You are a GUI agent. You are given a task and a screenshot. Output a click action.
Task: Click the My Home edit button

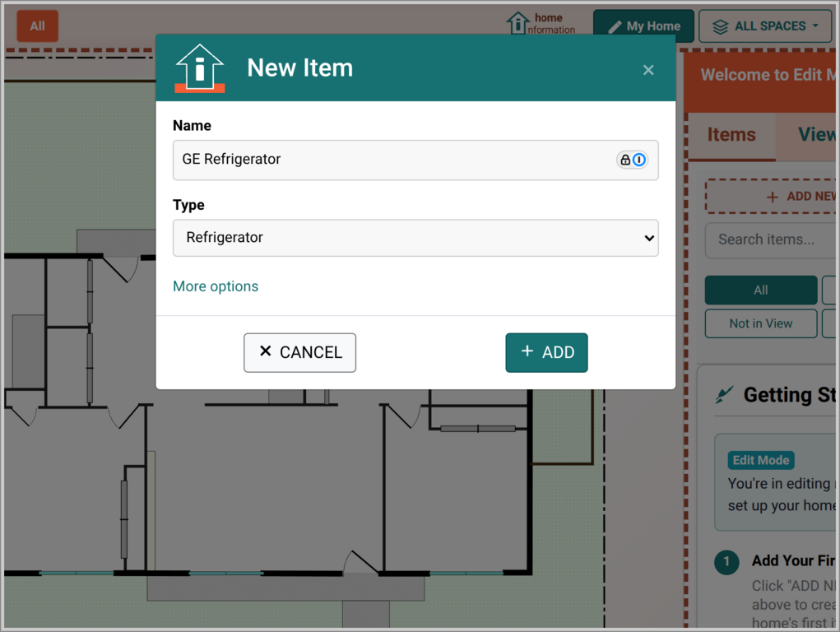[x=643, y=26]
